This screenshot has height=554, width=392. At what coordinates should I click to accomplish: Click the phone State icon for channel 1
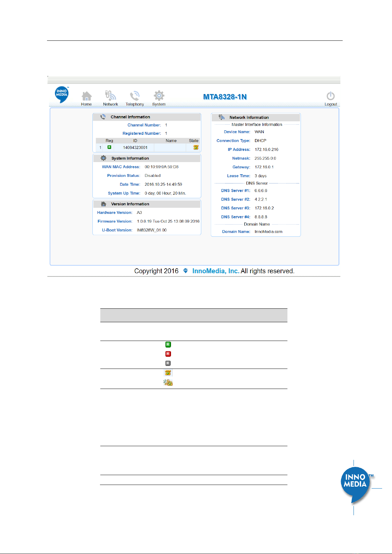[196, 147]
